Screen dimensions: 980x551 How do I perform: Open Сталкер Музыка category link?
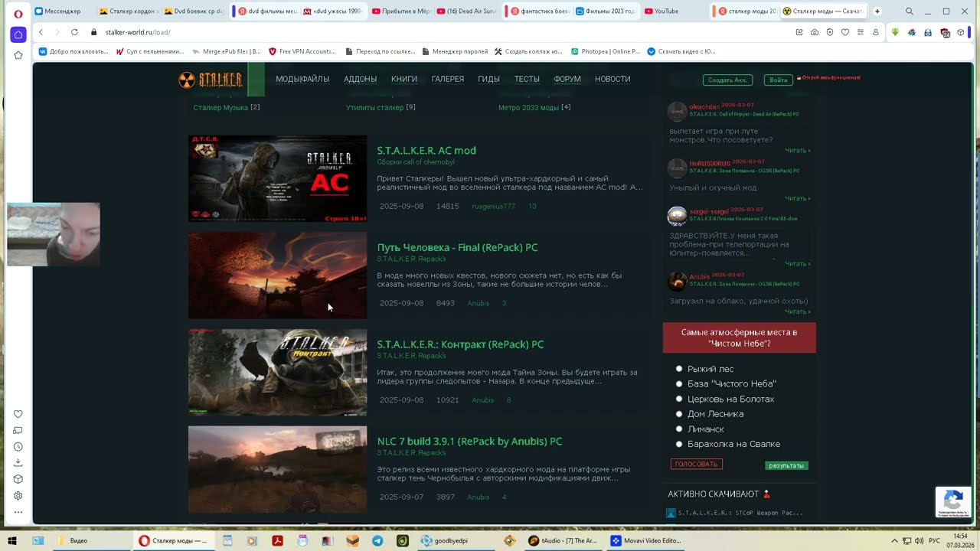pos(220,108)
